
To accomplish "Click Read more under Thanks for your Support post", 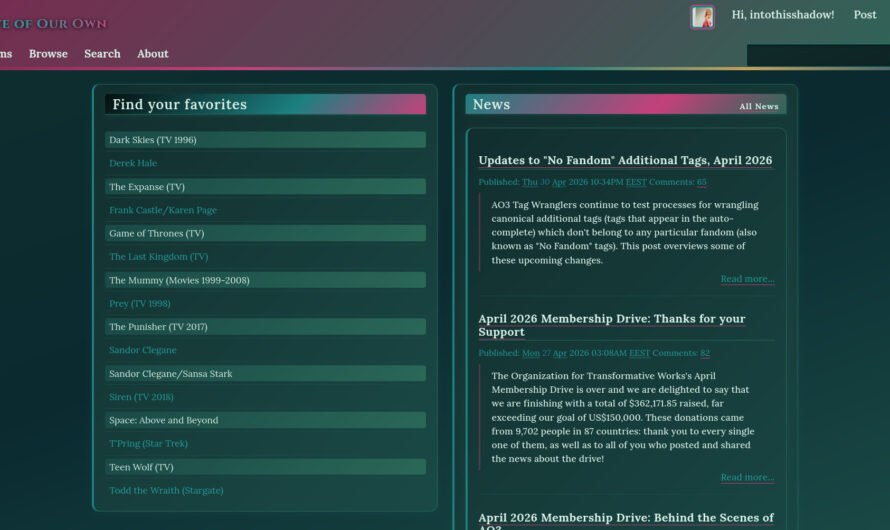I will click(x=747, y=477).
